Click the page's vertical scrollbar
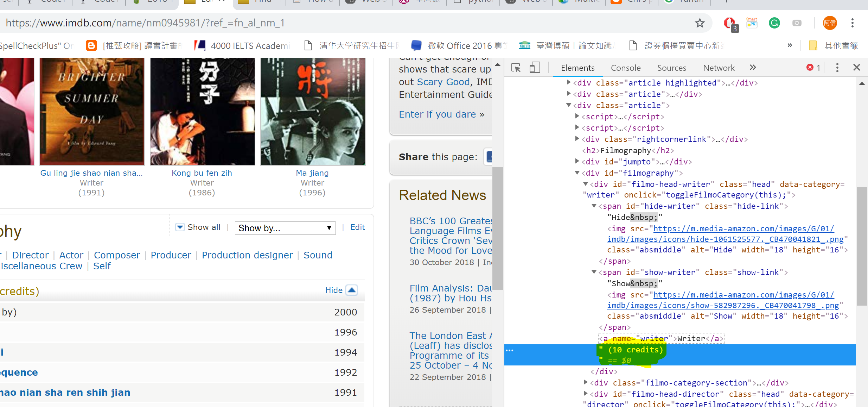Viewport: 868px width, 407px height. point(498,228)
